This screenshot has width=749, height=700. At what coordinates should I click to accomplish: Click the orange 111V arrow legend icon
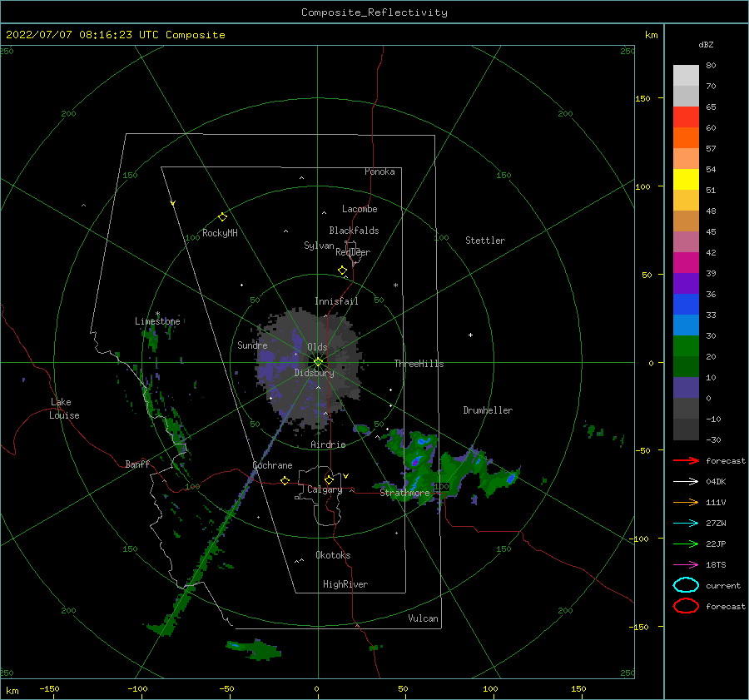click(x=686, y=502)
